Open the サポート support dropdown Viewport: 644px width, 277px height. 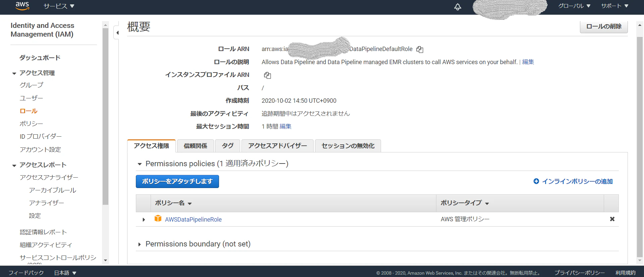point(614,6)
